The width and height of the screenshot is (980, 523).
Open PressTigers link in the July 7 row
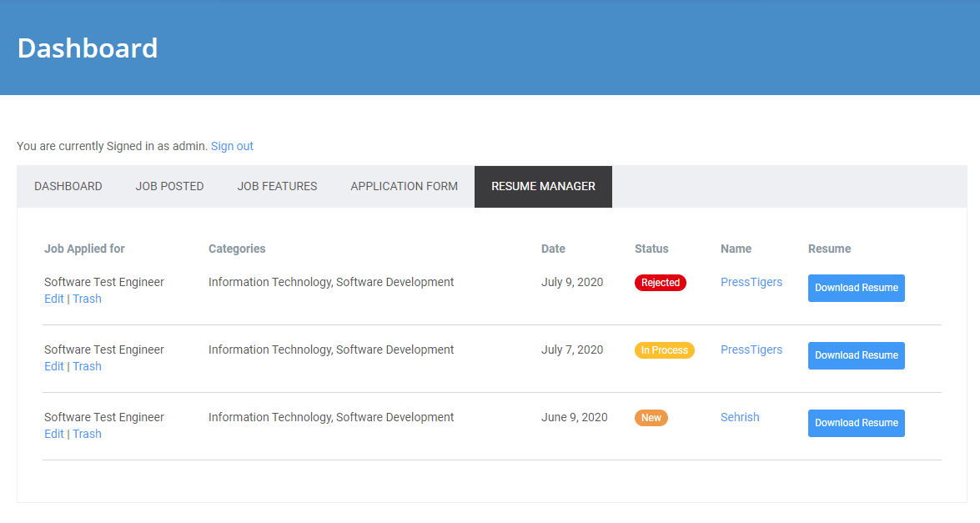(751, 350)
